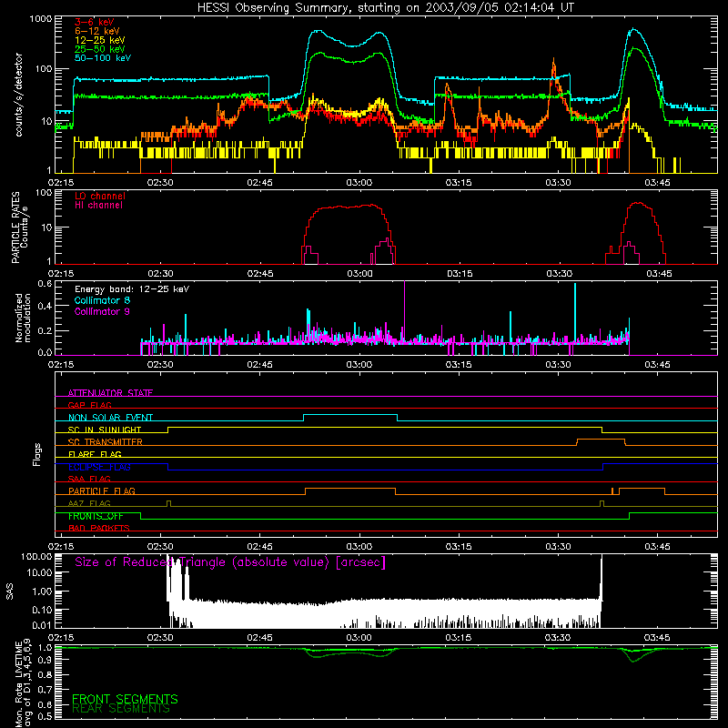This screenshot has height=728, width=728.
Task: Click the front segments livetime dip near 03:41
Action: pyautogui.click(x=633, y=652)
